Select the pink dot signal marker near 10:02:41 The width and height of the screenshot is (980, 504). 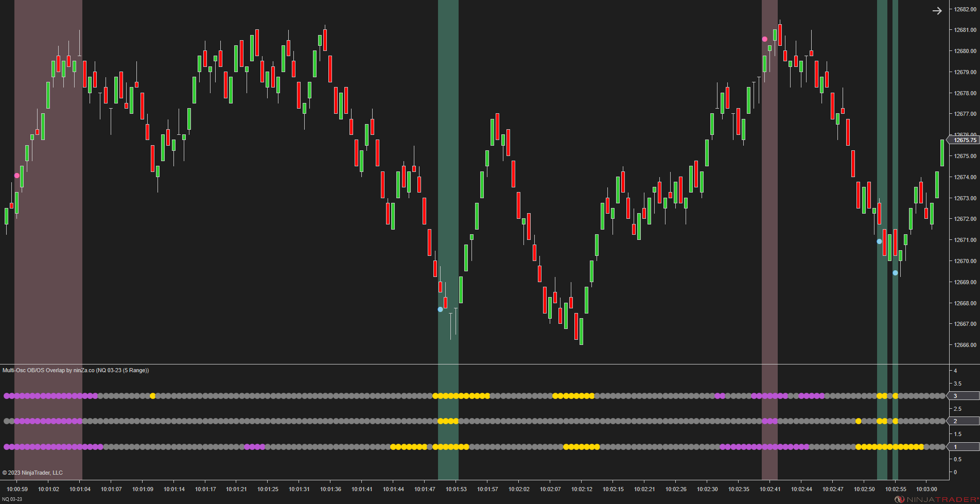pyautogui.click(x=764, y=39)
